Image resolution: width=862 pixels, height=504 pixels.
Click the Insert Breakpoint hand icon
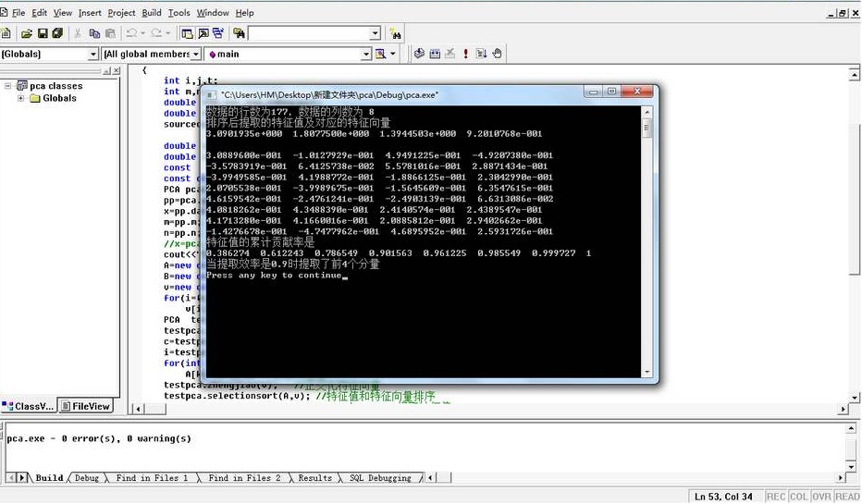(x=497, y=54)
